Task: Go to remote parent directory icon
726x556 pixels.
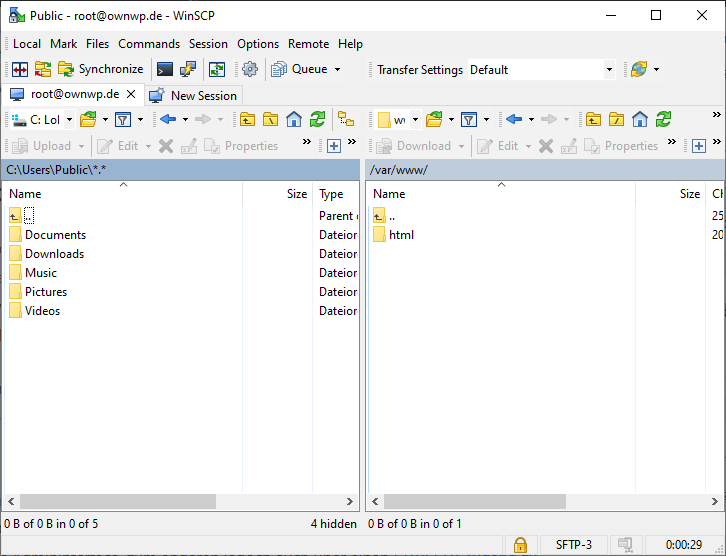Action: coord(594,119)
